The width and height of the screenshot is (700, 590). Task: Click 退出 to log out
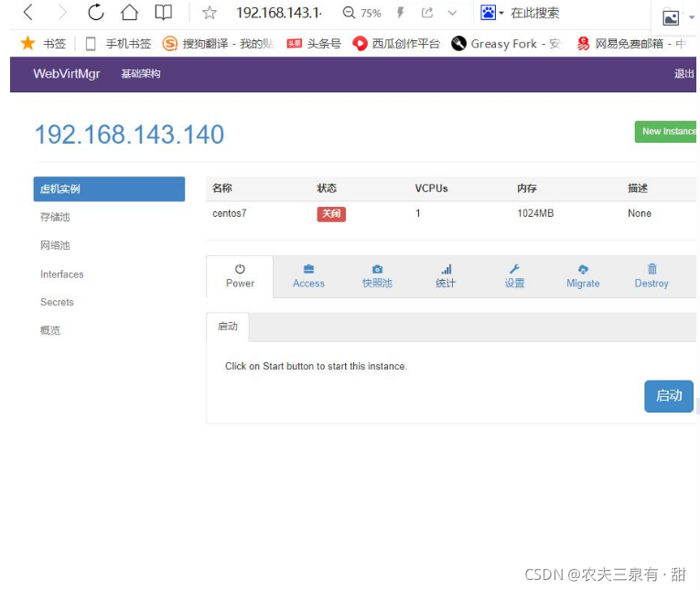click(x=684, y=74)
